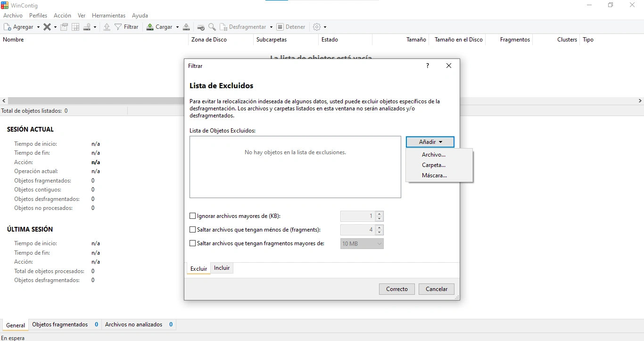Choose 'Carpeta...' from the Añadir menu
Image resolution: width=644 pixels, height=341 pixels.
click(x=434, y=165)
